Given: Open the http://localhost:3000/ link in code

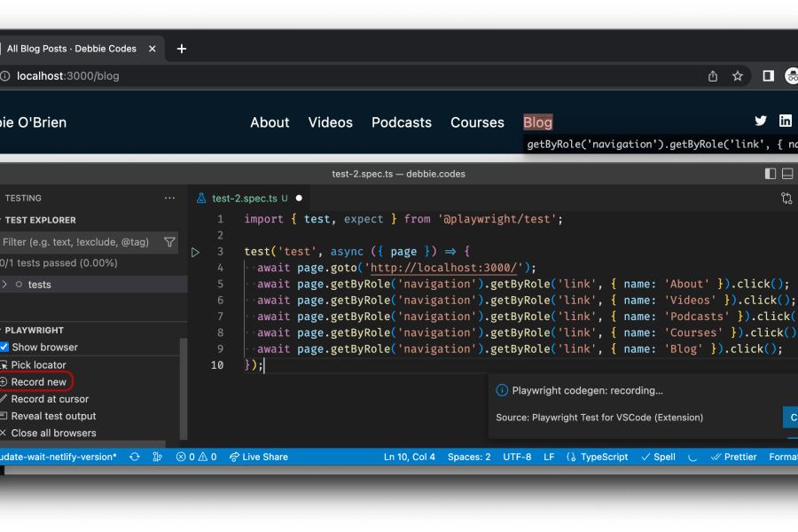Looking at the screenshot, I should [444, 268].
